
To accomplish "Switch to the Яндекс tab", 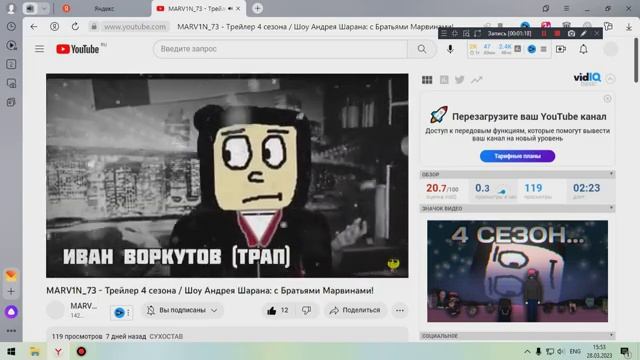I will click(104, 9).
